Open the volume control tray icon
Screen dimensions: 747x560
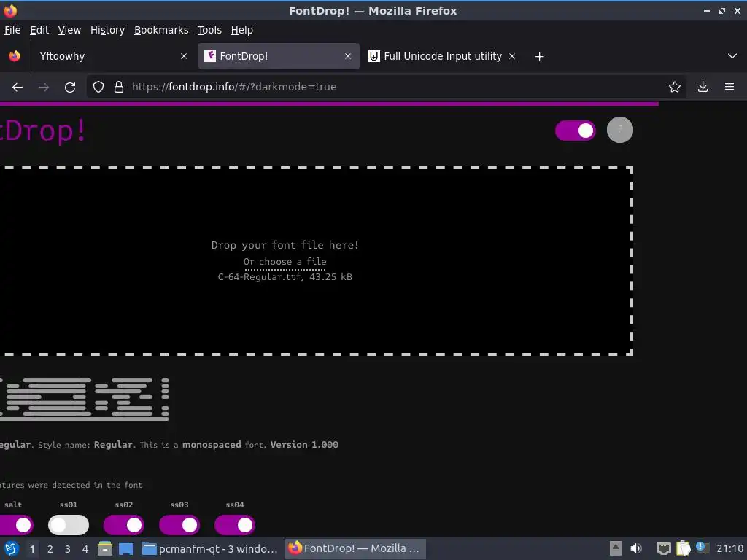click(636, 548)
